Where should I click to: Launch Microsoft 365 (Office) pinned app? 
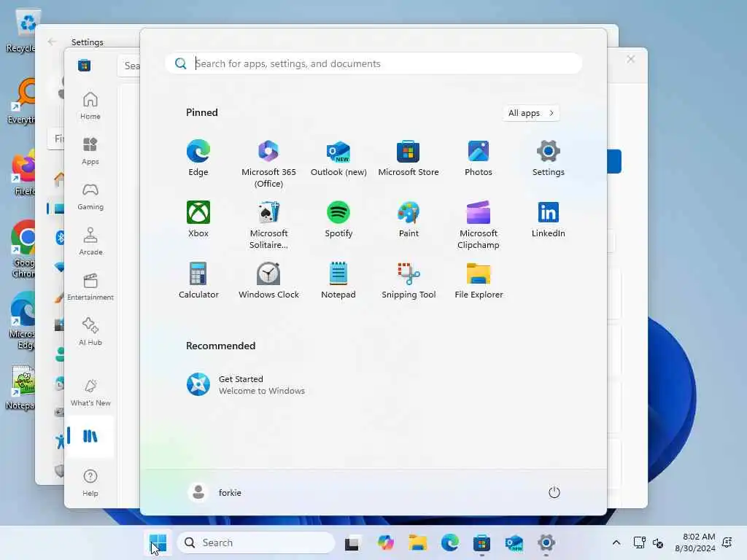tap(268, 163)
